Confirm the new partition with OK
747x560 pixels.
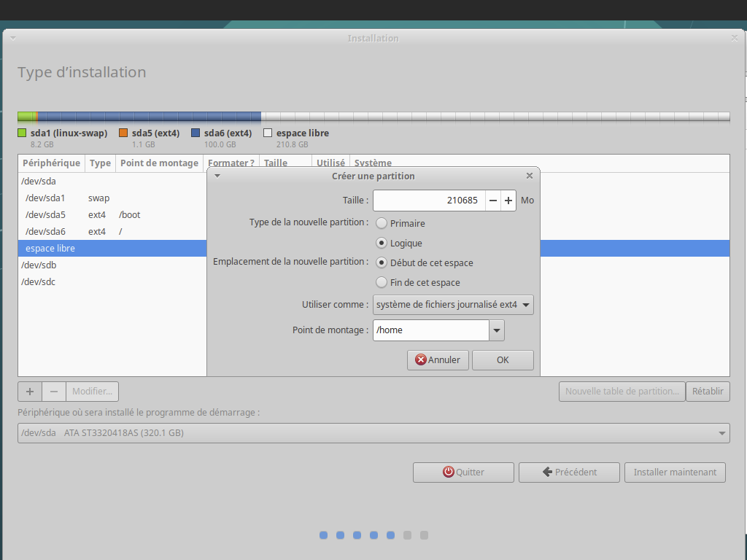503,359
